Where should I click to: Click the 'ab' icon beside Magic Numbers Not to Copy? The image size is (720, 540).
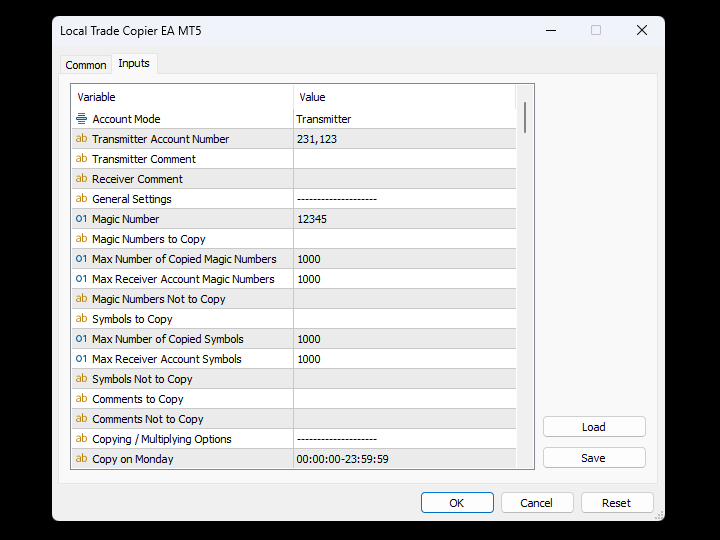[x=81, y=298]
